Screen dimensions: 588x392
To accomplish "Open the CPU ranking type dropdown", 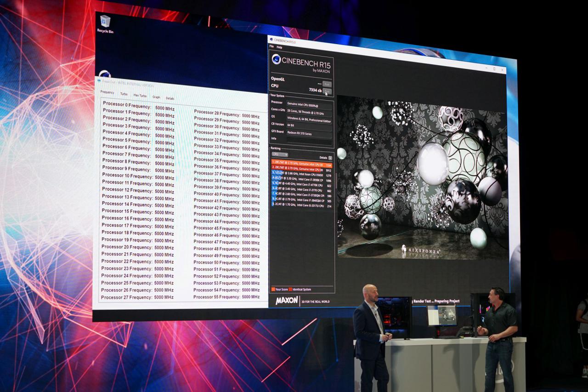I will (280, 154).
